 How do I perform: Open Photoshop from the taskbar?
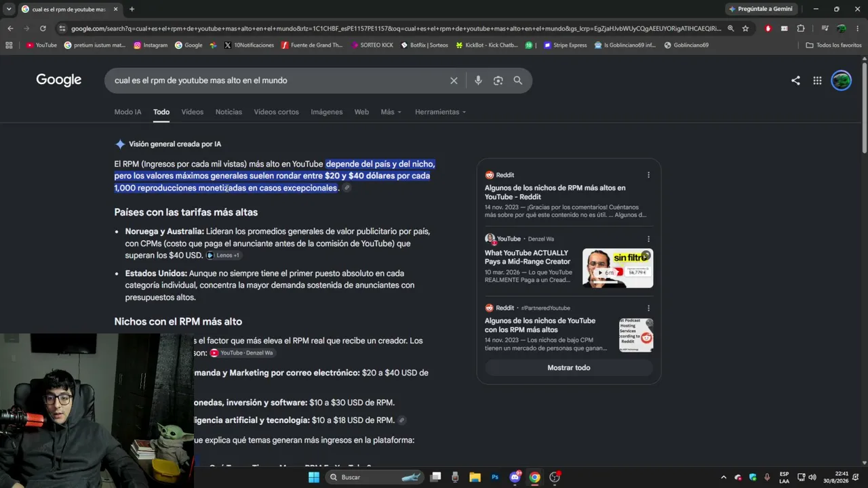495,477
